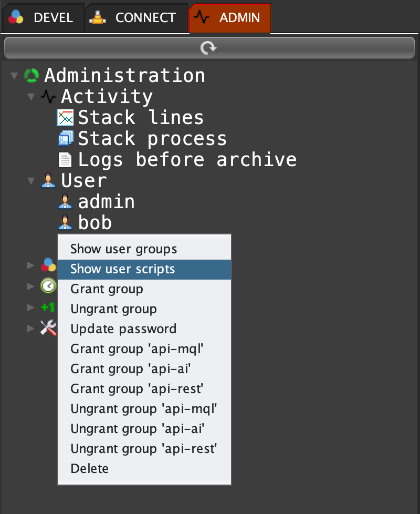Select Delete in the context menu
This screenshot has height=514, width=420.
coord(90,469)
